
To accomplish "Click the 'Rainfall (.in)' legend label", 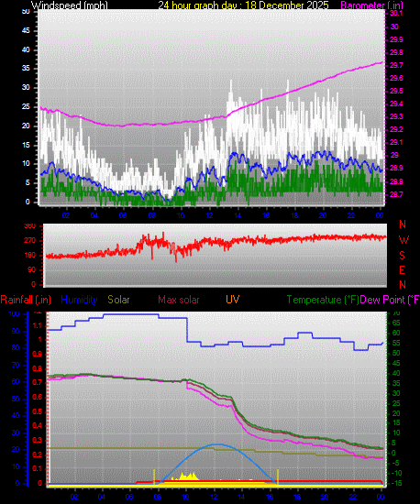I will [x=26, y=300].
